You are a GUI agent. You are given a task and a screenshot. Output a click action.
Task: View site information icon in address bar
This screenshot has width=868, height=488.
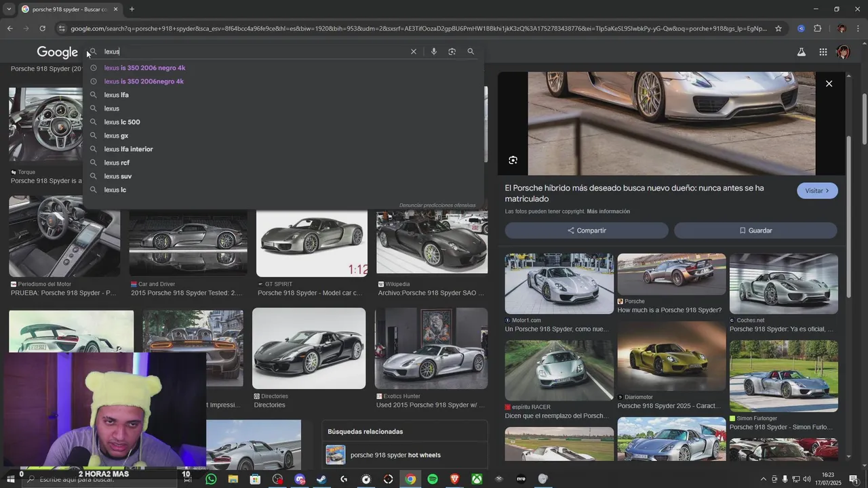click(62, 28)
